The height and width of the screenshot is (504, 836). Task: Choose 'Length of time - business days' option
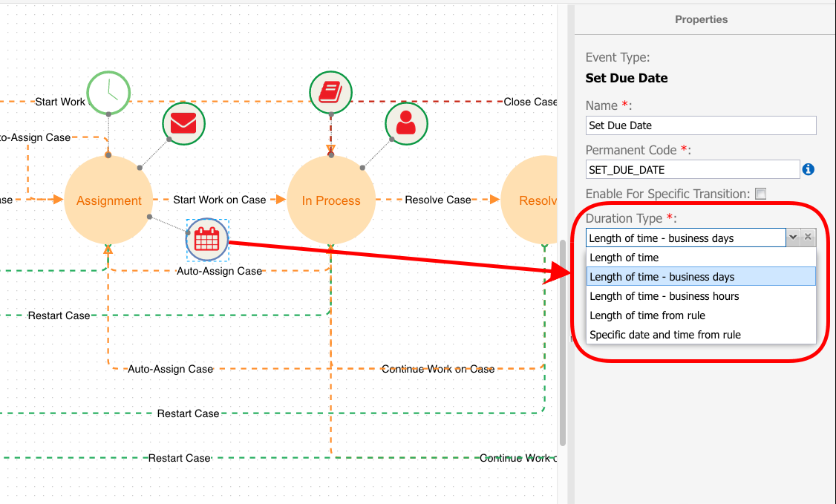pos(701,277)
